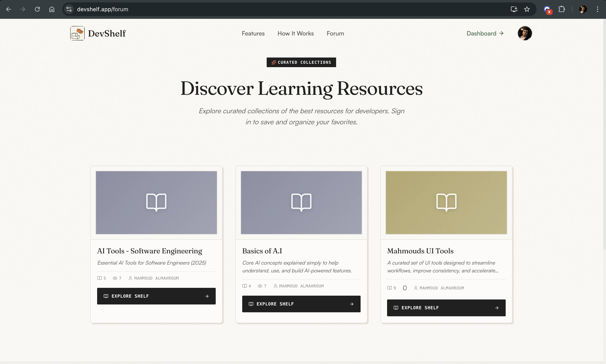The image size is (606, 364).
Task: Toggle the bookmark star for this page
Action: coord(527,9)
